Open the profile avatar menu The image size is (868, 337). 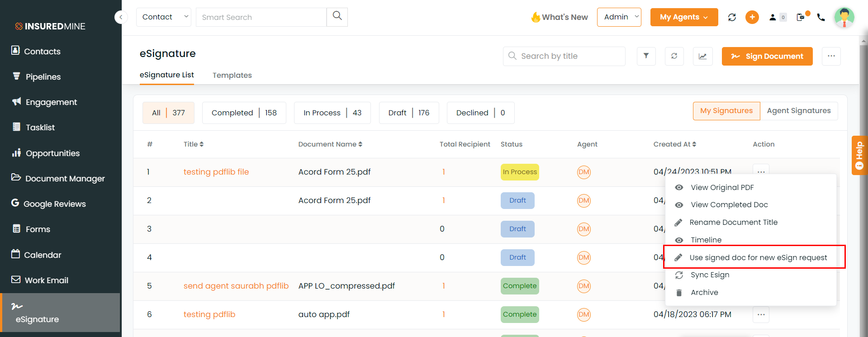[844, 17]
